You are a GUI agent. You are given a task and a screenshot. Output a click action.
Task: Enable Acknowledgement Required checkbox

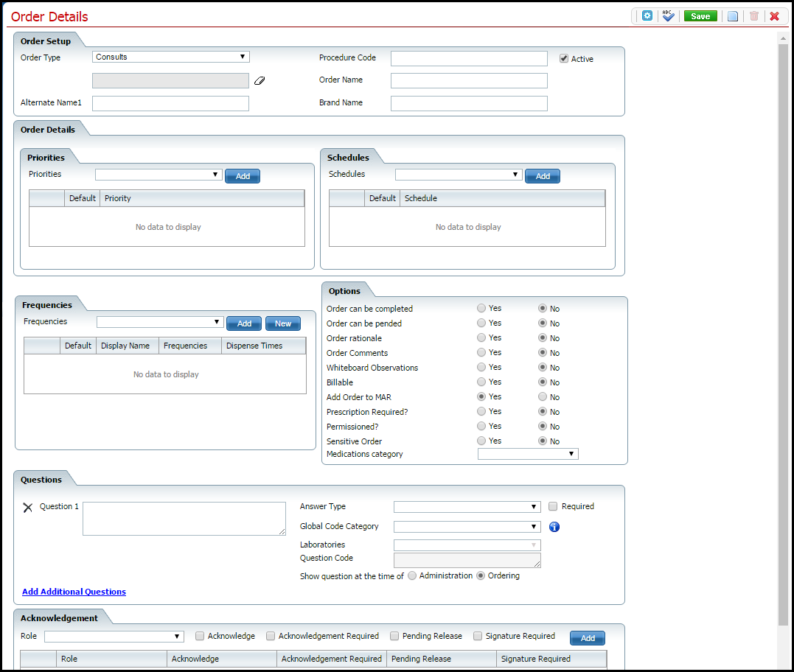(271, 636)
